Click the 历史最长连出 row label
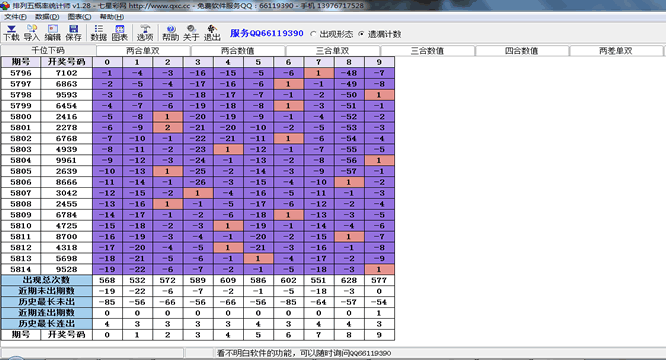 (x=46, y=324)
